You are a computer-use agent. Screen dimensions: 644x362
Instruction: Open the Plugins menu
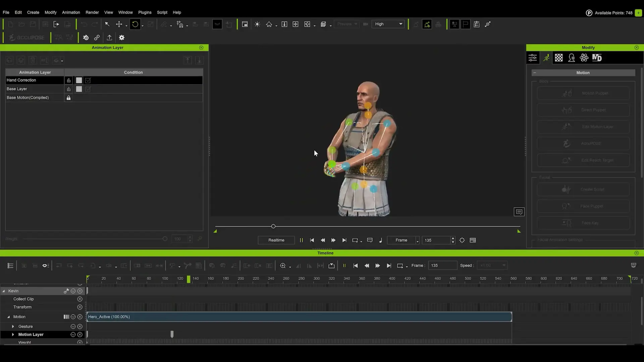[145, 12]
